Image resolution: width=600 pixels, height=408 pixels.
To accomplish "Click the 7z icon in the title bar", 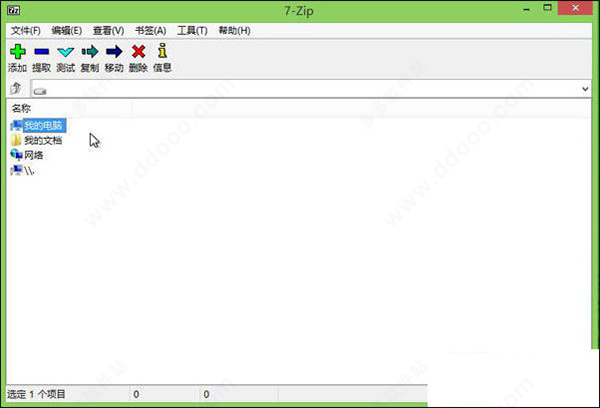I will pos(14,10).
